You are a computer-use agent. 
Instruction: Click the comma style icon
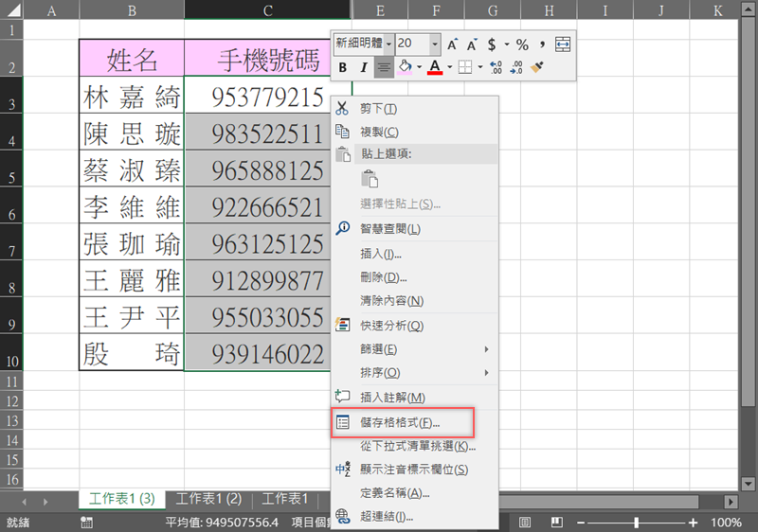pos(543,44)
